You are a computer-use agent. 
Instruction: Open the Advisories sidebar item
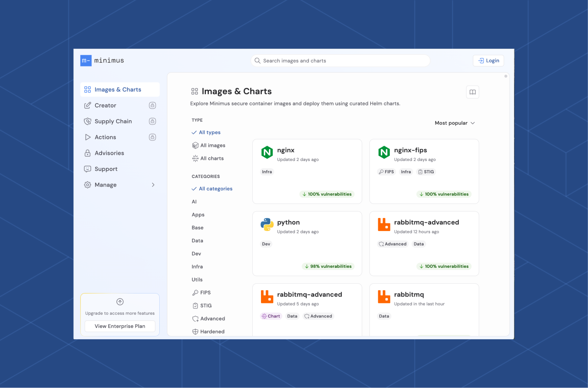click(120, 153)
